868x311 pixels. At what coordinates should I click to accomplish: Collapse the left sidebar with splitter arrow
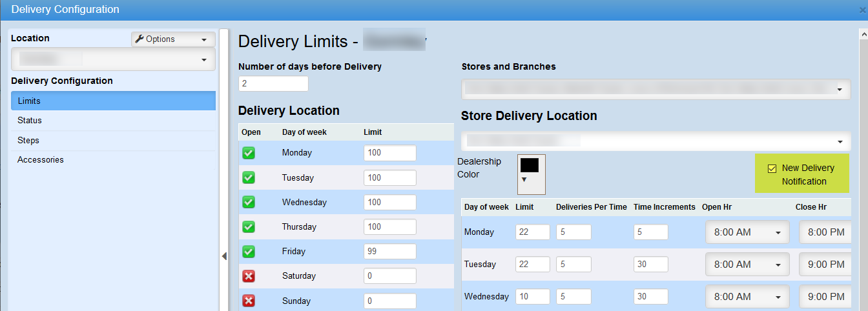224,256
